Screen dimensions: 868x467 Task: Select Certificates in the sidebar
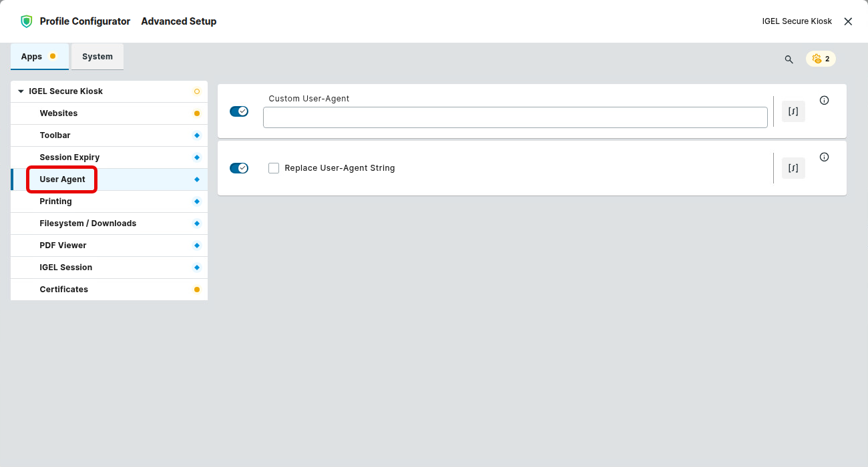[x=64, y=290]
